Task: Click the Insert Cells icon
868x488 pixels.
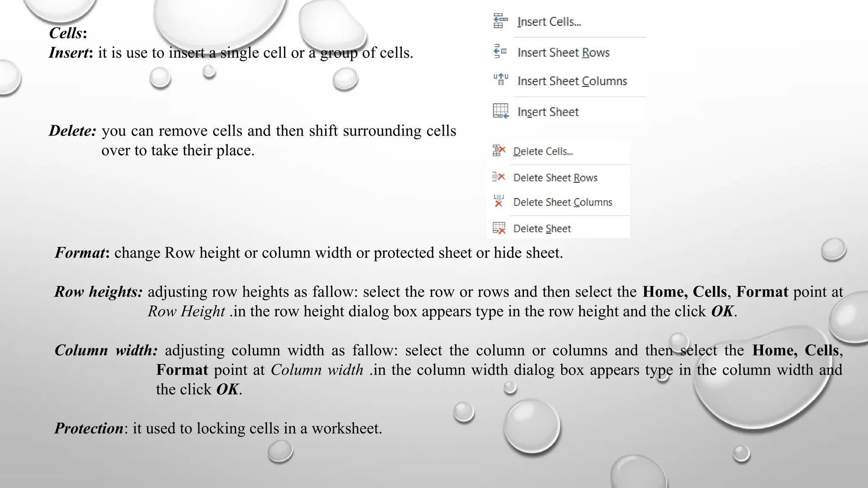Action: click(501, 21)
